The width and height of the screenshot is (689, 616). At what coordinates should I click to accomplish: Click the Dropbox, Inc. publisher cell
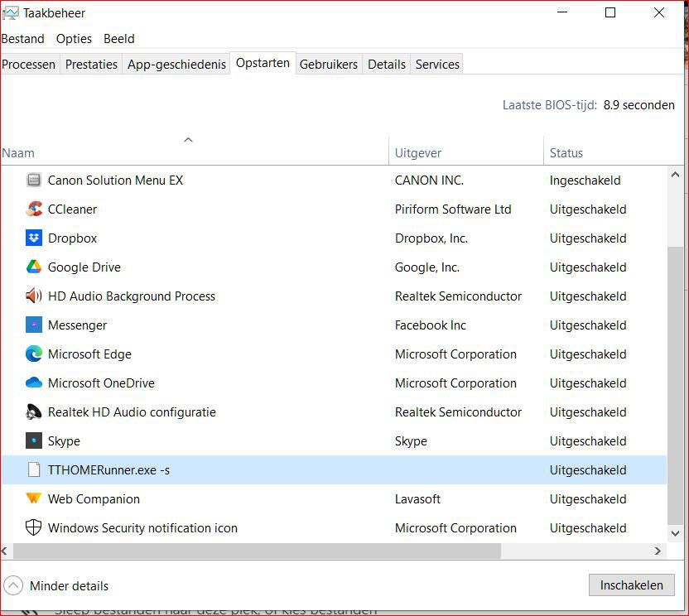point(431,238)
